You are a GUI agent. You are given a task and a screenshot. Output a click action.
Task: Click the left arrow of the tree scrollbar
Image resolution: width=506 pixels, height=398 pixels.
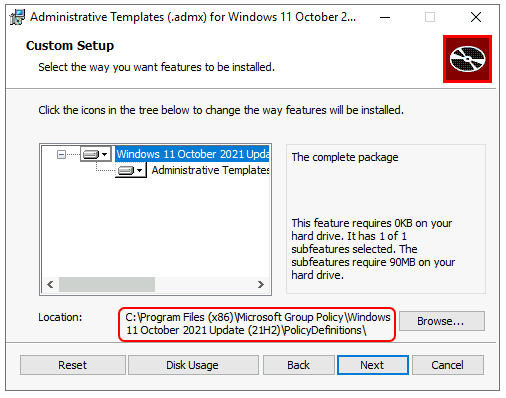(50, 284)
